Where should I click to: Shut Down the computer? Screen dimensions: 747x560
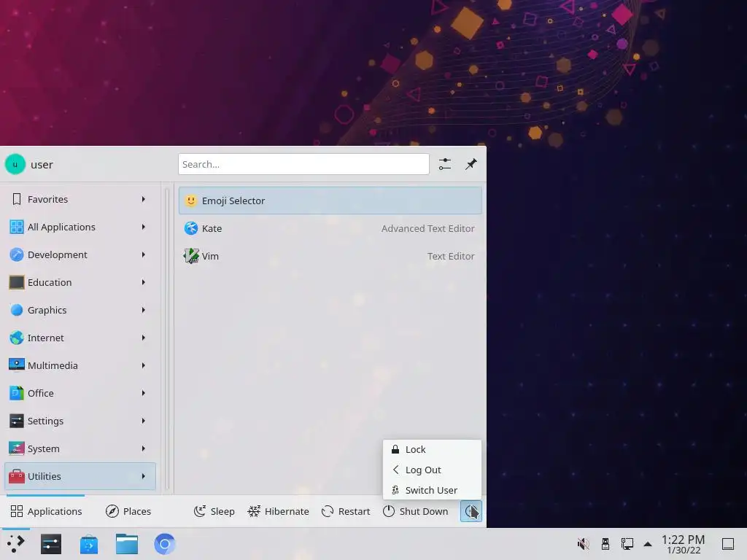click(415, 511)
